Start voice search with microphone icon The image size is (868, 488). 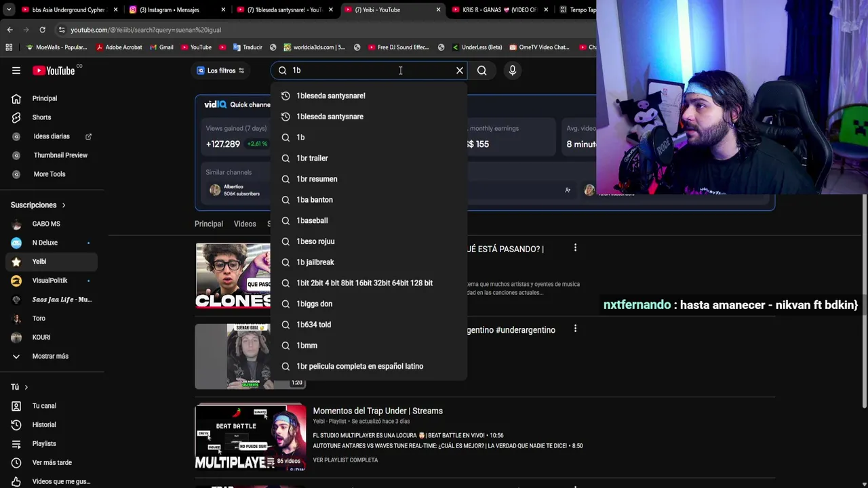(513, 70)
